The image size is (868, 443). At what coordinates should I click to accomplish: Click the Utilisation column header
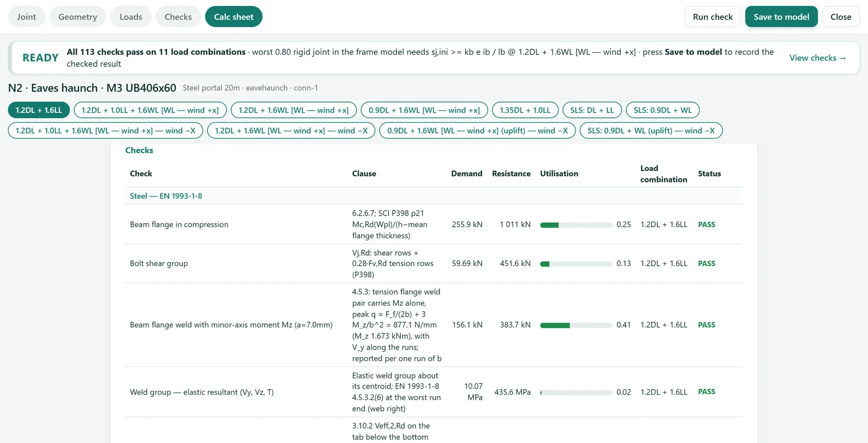click(x=559, y=174)
